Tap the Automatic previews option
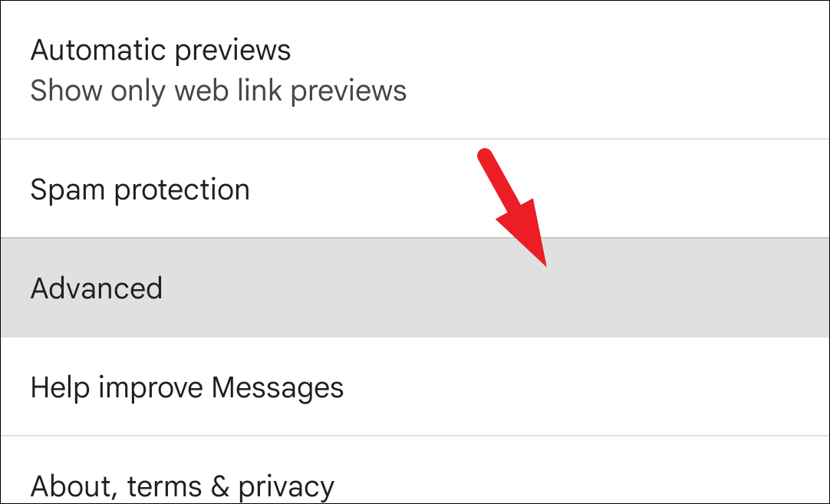 (x=415, y=70)
